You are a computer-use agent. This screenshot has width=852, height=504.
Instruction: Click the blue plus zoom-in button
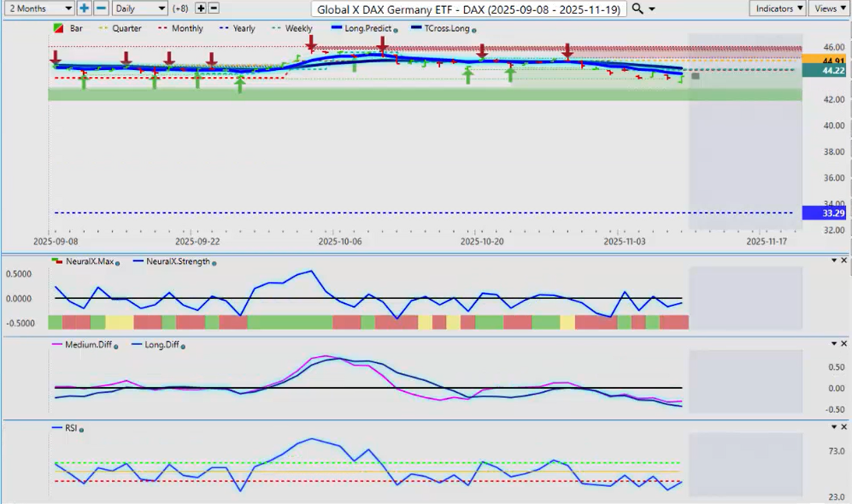tap(84, 9)
